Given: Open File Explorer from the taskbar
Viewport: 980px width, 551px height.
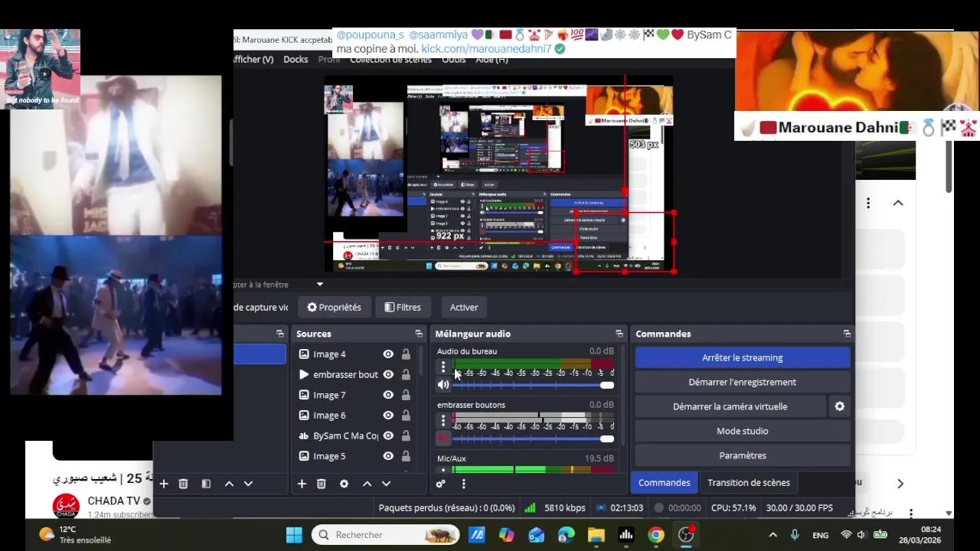Looking at the screenshot, I should tap(596, 535).
